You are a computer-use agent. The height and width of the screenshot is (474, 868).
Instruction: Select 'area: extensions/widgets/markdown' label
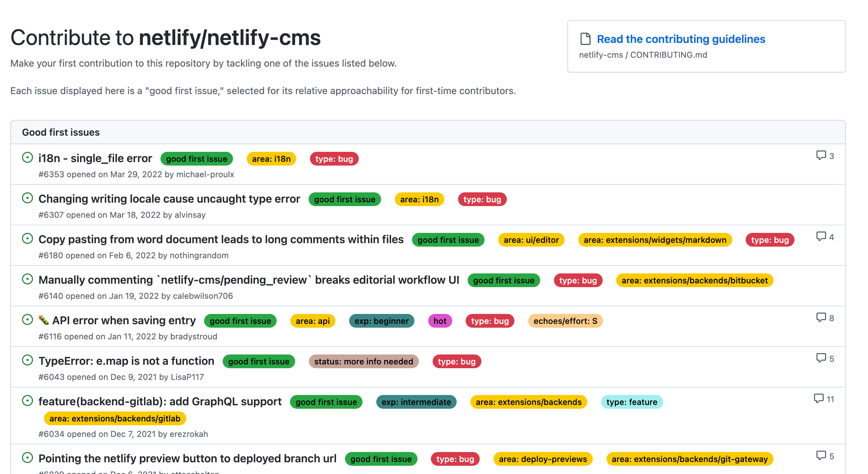655,240
